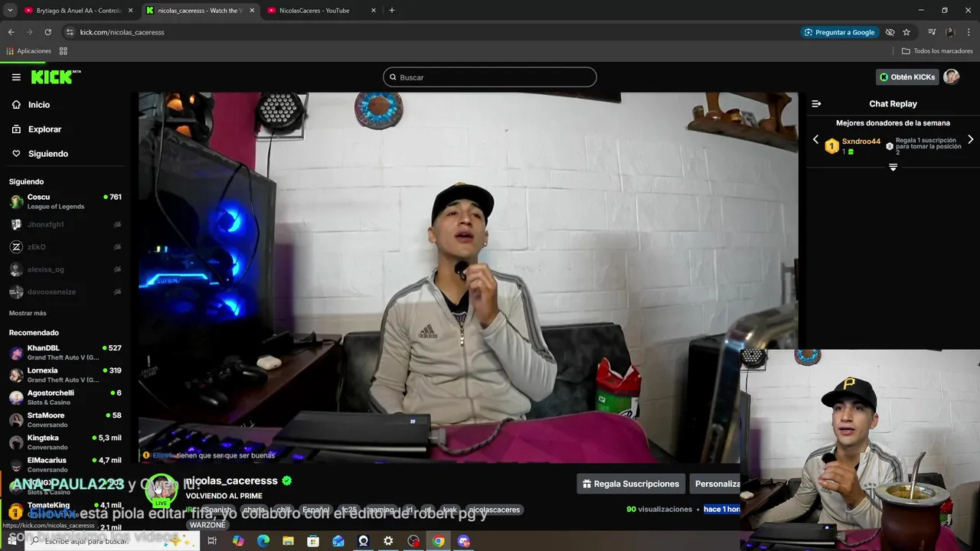The image size is (980, 551).
Task: Open SrtaMoore recommended channel
Action: pos(65,419)
